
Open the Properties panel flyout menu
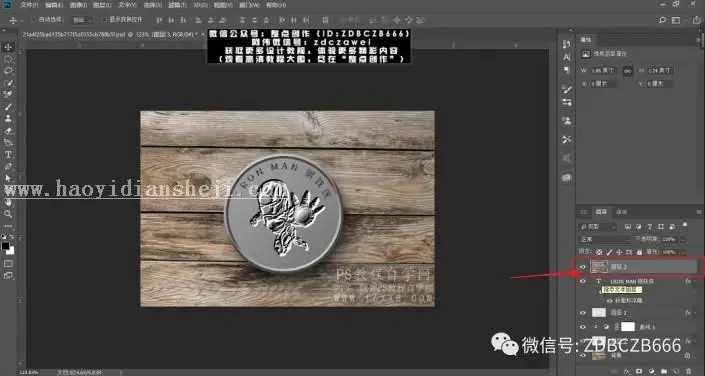[698, 40]
